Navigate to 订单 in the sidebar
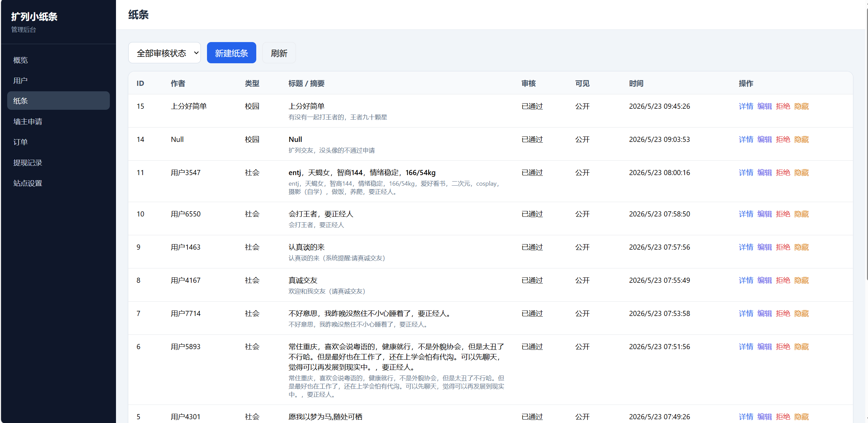Viewport: 868px width, 423px height. click(x=58, y=142)
